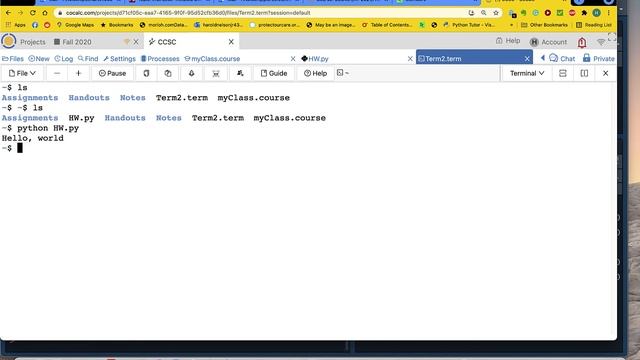Switch to the HW.py file tab

(x=315, y=59)
